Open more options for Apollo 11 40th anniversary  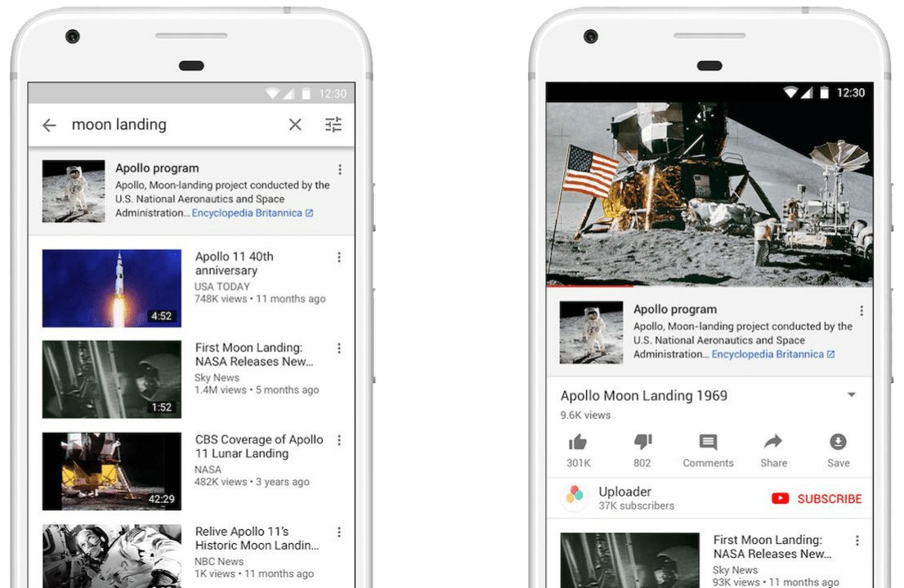point(339,257)
